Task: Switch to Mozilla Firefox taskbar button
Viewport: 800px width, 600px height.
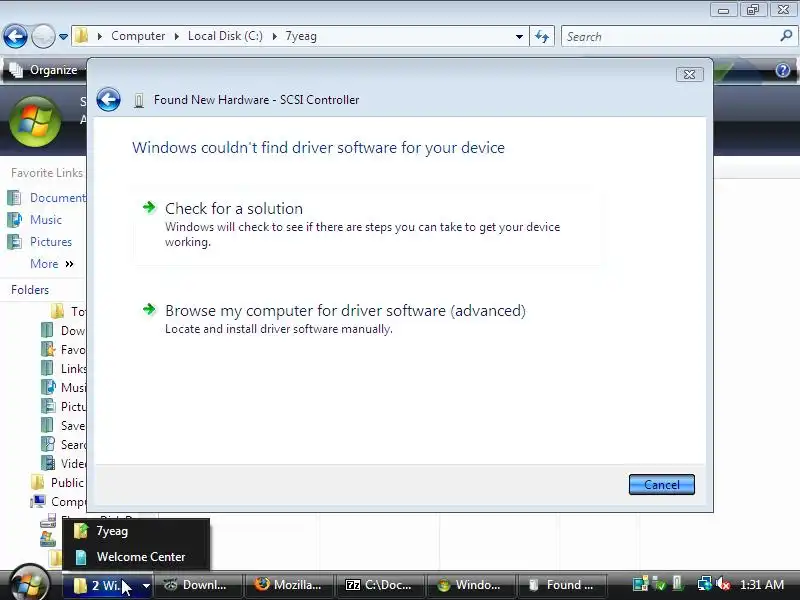Action: 289,585
